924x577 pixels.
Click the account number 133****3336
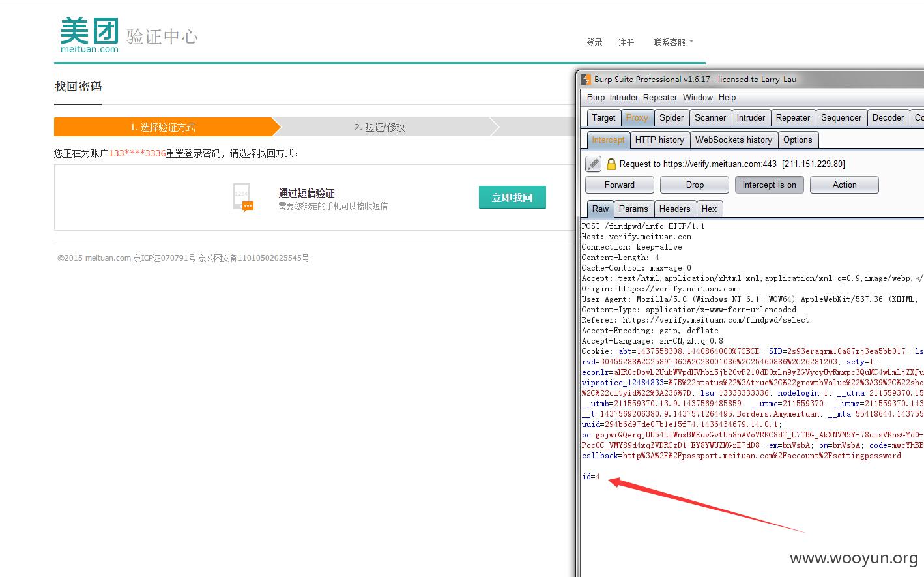(x=137, y=154)
